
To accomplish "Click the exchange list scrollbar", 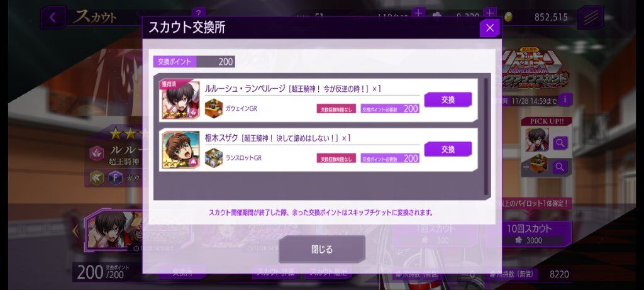I will pyautogui.click(x=487, y=137).
